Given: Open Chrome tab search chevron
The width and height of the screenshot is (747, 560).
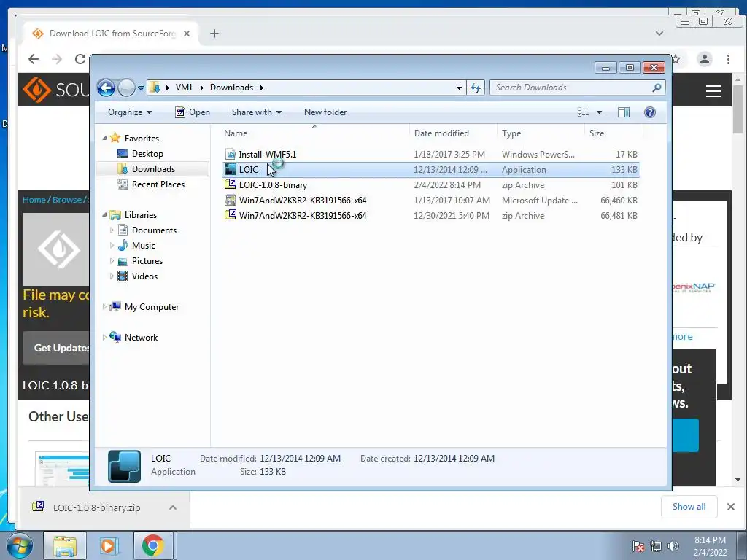Looking at the screenshot, I should click(x=659, y=34).
